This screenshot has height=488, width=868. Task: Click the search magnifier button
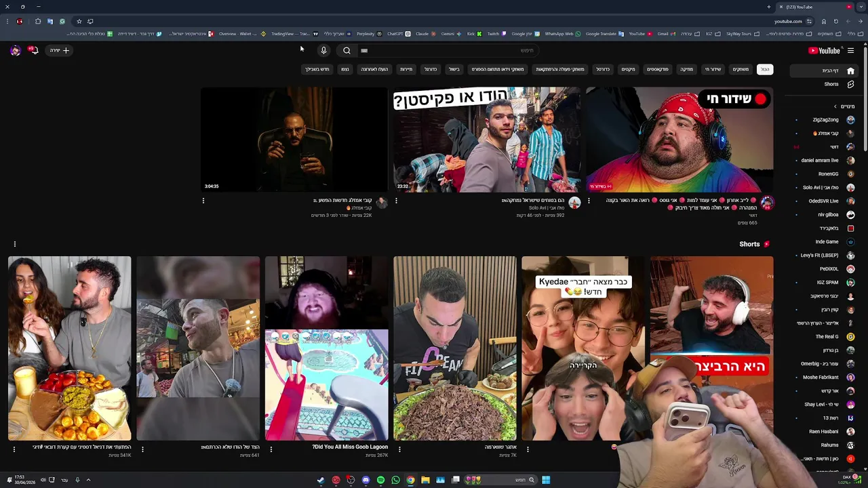[x=347, y=50]
